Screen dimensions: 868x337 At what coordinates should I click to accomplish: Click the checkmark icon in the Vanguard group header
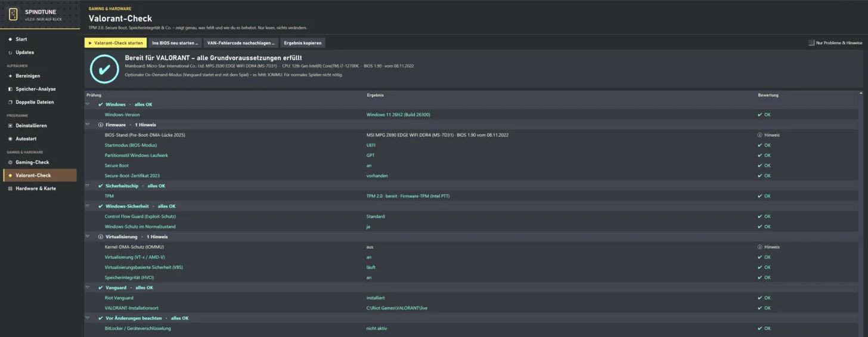pos(101,287)
